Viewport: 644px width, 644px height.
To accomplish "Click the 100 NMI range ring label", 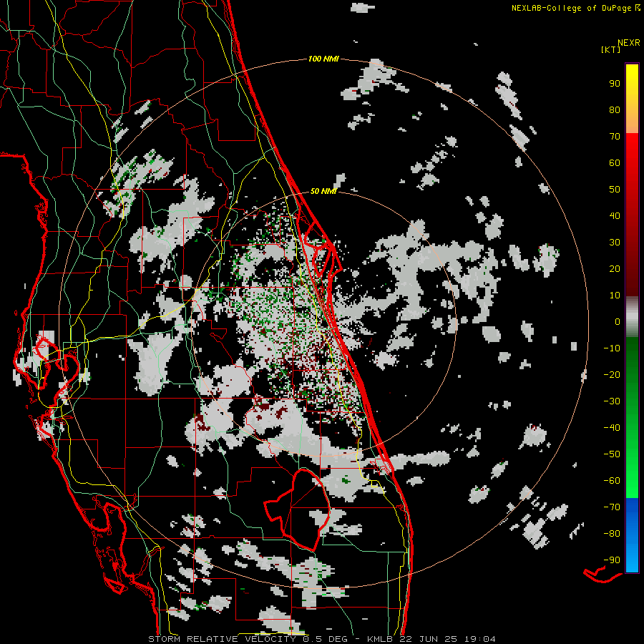I will point(323,59).
